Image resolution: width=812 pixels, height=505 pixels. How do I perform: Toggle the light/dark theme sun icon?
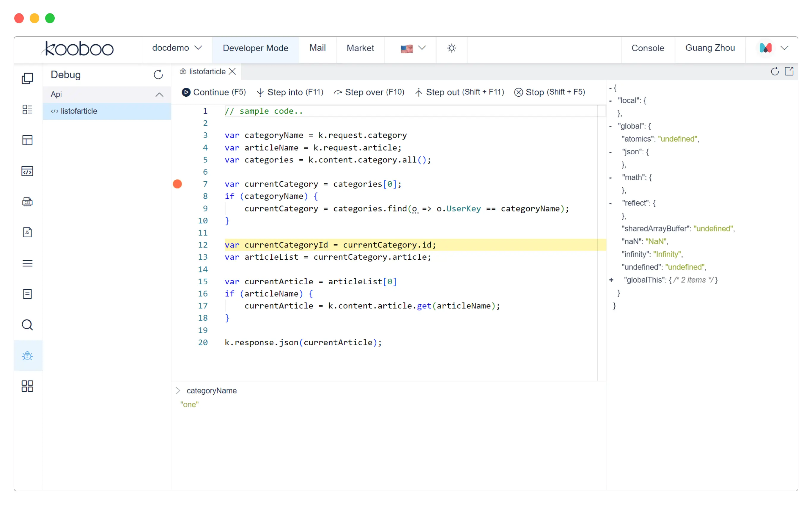(x=451, y=48)
